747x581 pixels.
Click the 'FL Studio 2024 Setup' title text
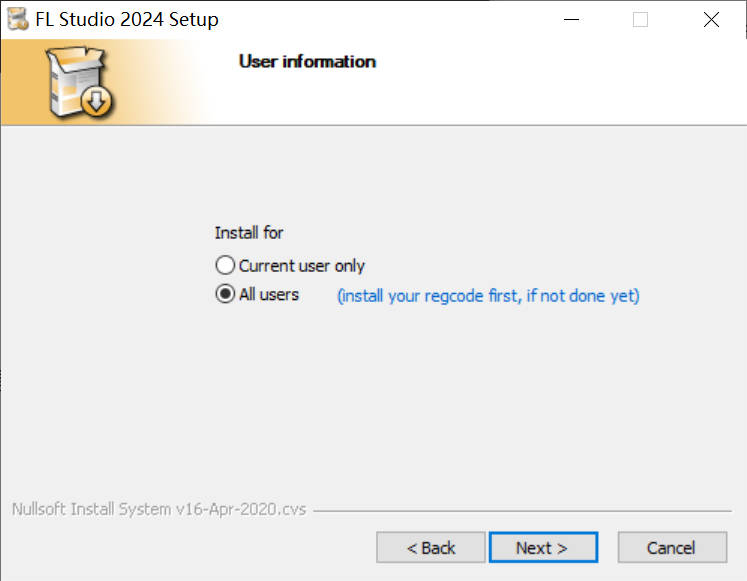(126, 19)
